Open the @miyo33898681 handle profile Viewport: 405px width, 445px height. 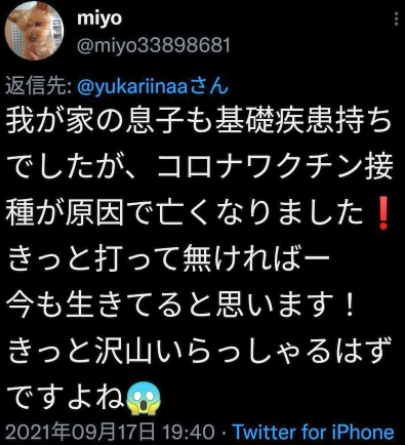[154, 45]
